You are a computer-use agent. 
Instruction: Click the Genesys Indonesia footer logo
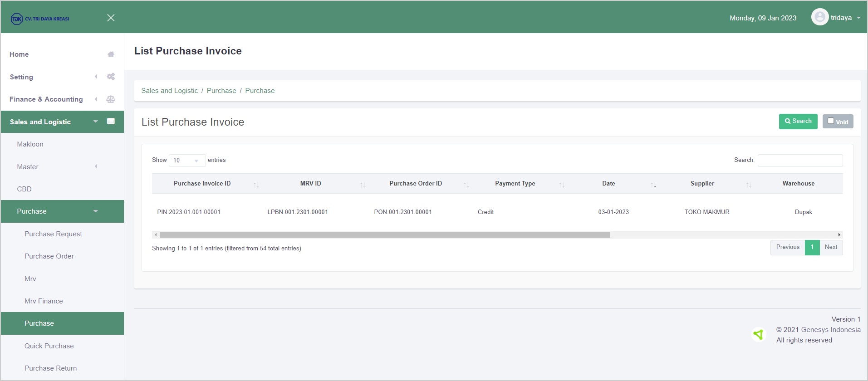point(758,335)
